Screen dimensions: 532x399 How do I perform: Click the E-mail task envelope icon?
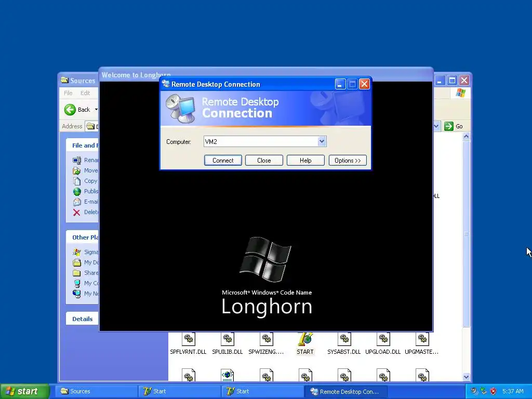coord(77,202)
